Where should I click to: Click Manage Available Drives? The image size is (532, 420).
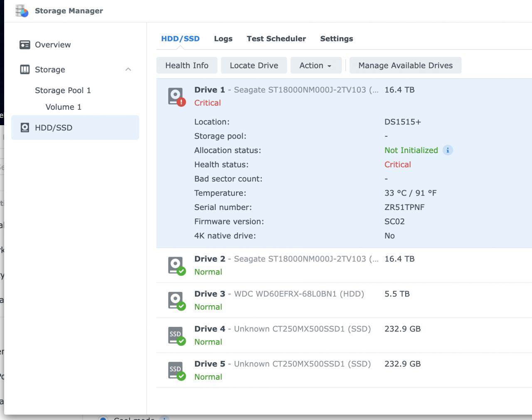coord(405,65)
